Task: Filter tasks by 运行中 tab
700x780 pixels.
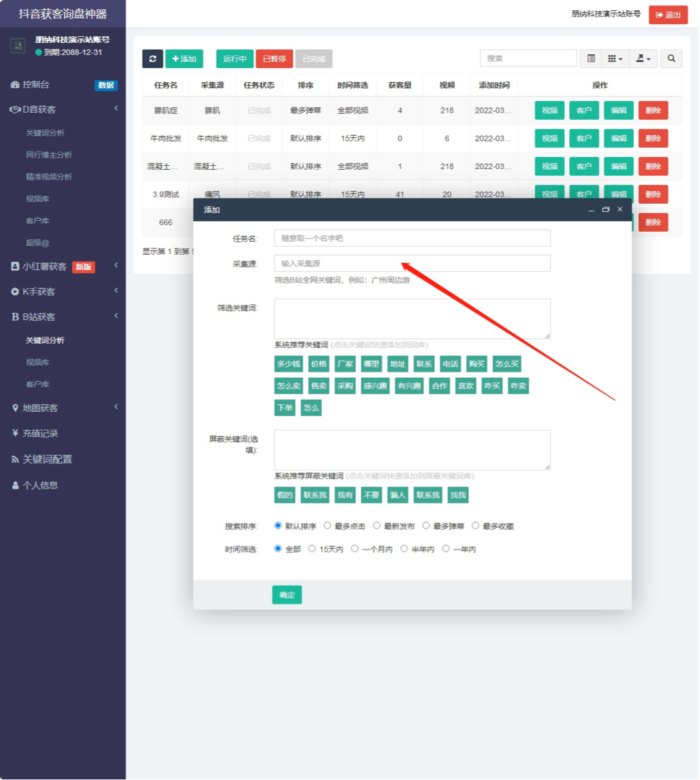Action: 235,58
